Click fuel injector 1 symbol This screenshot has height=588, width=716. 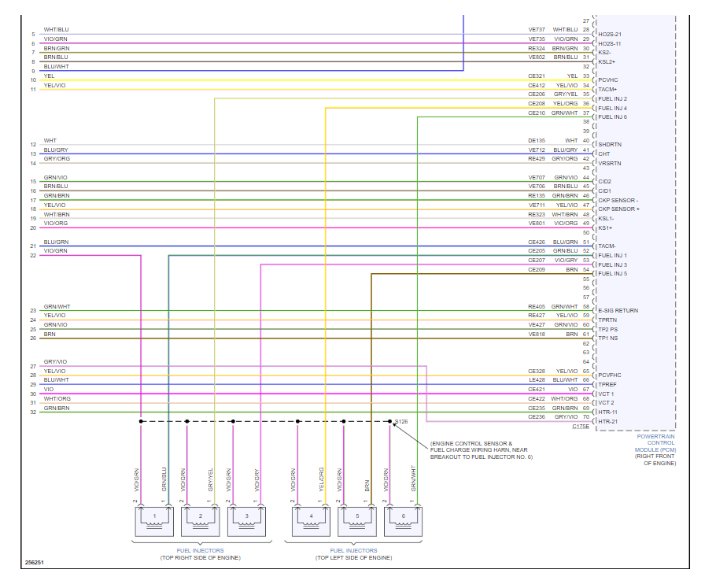pyautogui.click(x=154, y=521)
